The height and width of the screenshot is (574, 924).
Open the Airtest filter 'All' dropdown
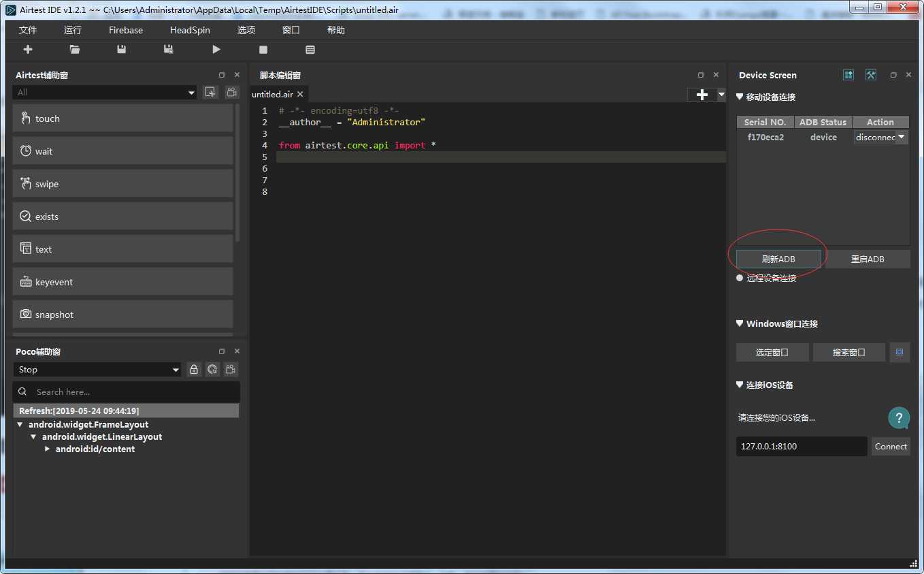(105, 93)
